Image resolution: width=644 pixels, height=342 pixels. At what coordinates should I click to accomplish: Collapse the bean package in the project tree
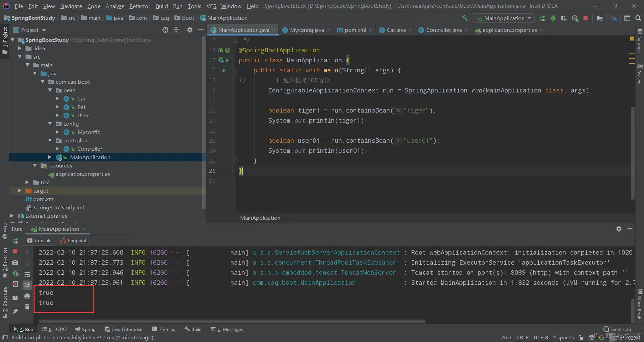point(50,90)
